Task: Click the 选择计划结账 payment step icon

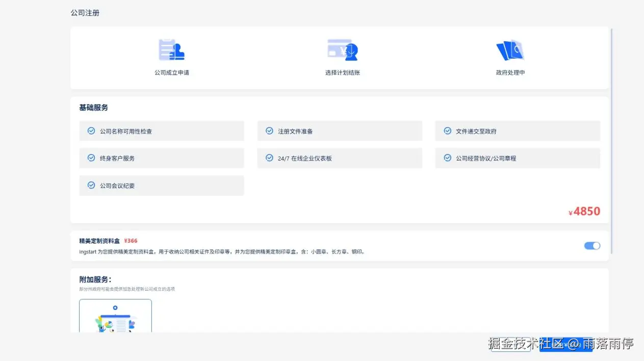Action: click(342, 50)
